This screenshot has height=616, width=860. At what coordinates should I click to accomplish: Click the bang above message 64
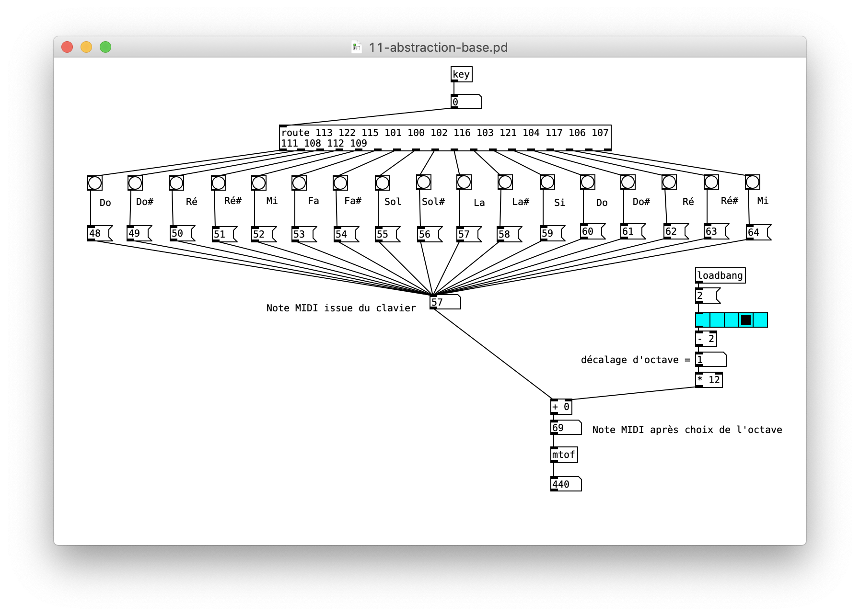tap(753, 182)
